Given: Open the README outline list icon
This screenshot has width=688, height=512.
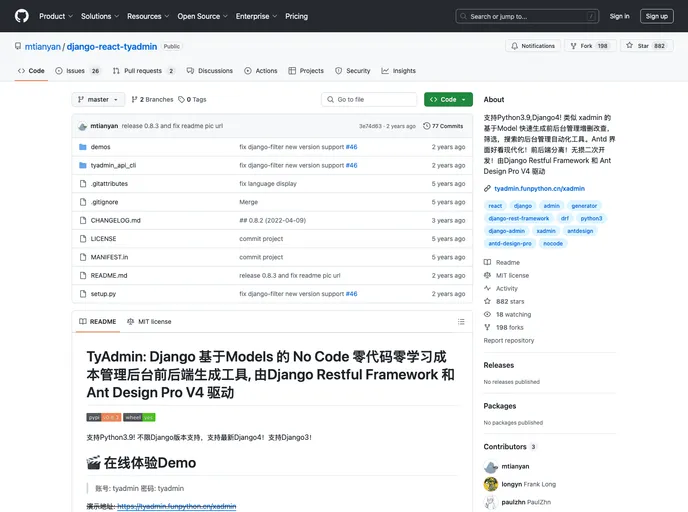Looking at the screenshot, I should 461,322.
